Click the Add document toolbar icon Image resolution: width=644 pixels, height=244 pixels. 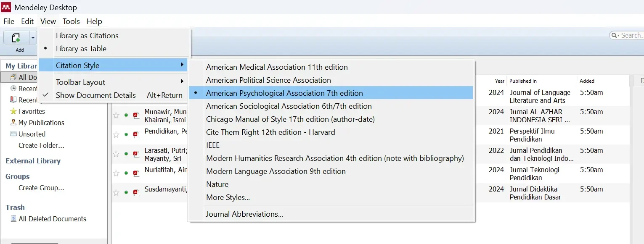tap(16, 38)
